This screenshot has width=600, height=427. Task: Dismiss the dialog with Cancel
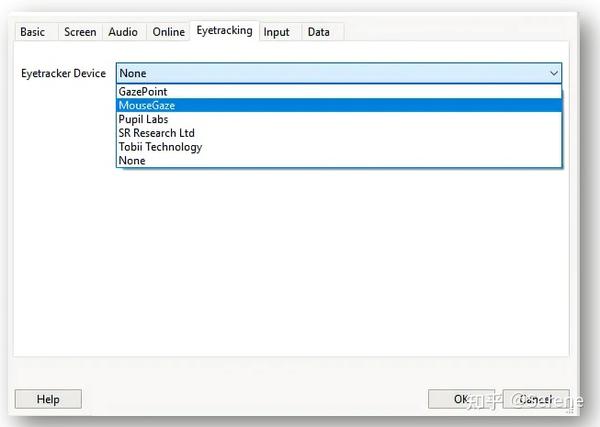pyautogui.click(x=536, y=399)
